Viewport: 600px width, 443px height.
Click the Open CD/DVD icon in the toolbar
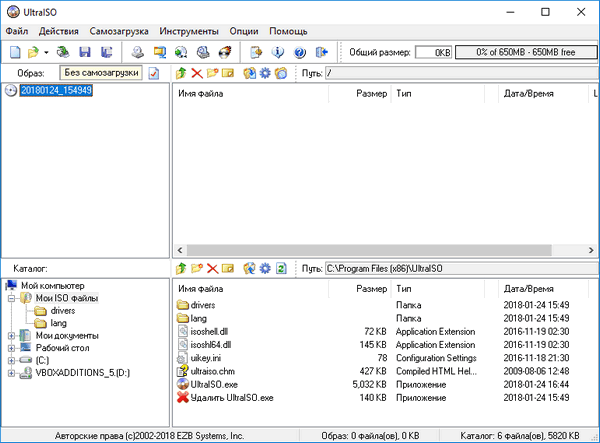pyautogui.click(x=63, y=52)
